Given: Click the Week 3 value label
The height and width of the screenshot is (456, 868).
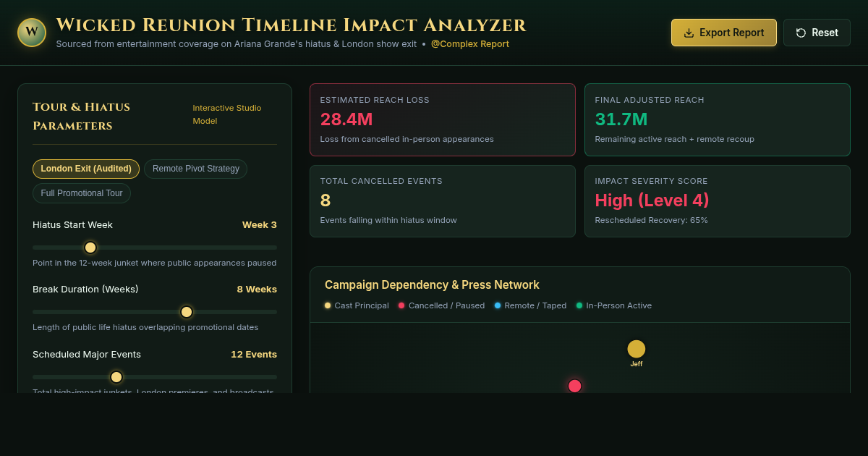Looking at the screenshot, I should [260, 225].
